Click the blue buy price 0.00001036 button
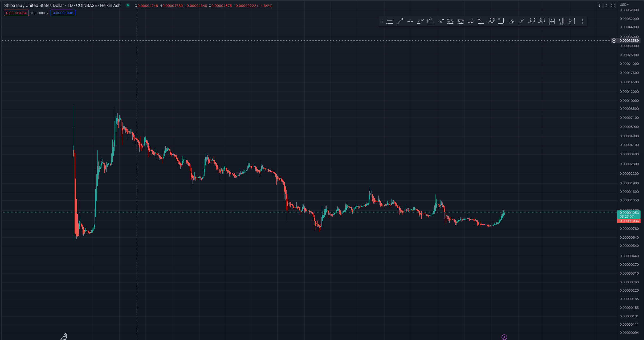644x340 pixels. (63, 13)
